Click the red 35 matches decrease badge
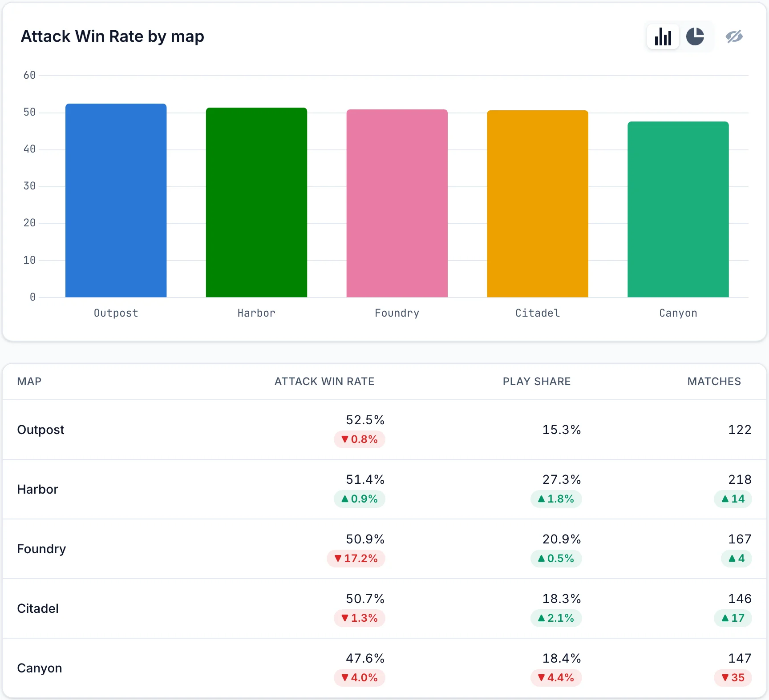769x700 pixels. tap(733, 678)
